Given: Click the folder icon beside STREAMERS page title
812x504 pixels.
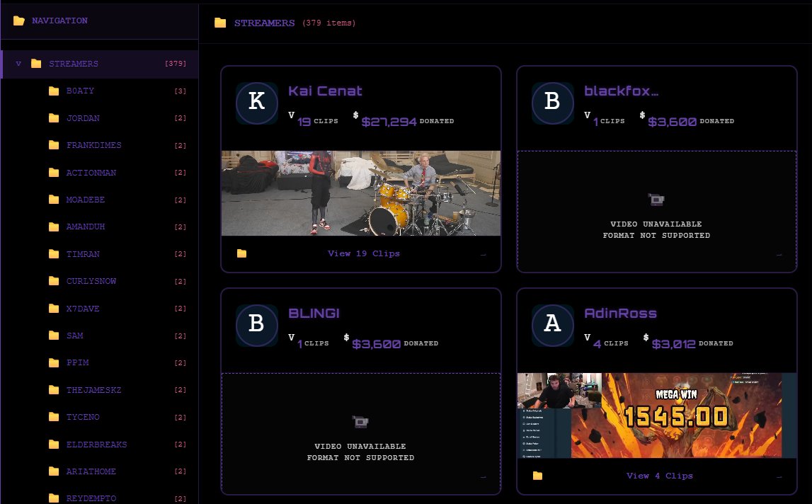Looking at the screenshot, I should click(220, 23).
